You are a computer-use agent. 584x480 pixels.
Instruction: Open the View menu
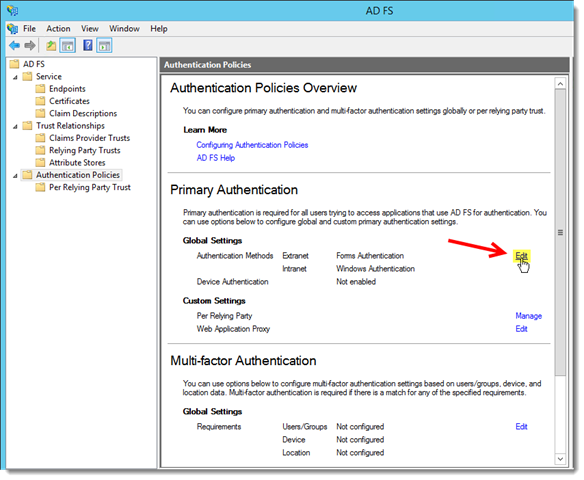[x=90, y=29]
